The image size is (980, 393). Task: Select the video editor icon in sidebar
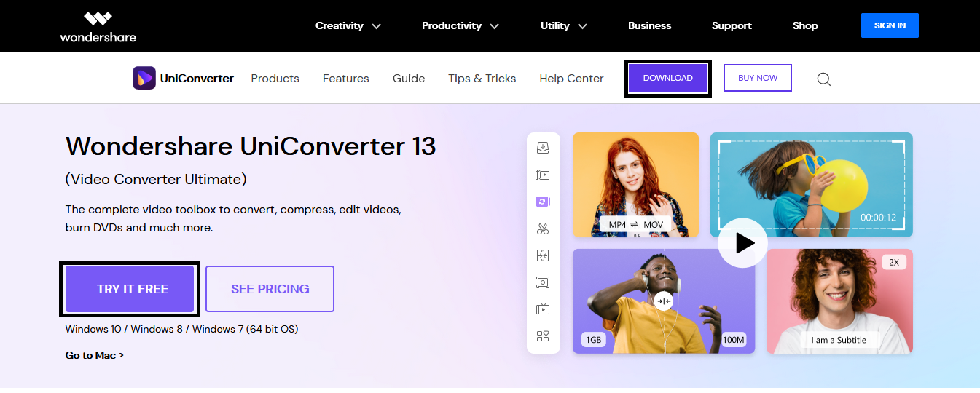pos(543,175)
